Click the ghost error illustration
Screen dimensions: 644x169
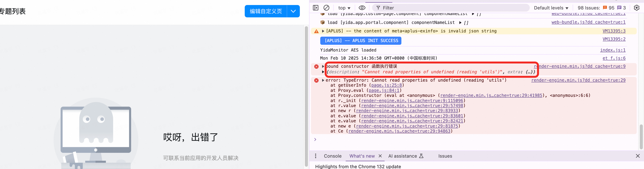point(96,133)
